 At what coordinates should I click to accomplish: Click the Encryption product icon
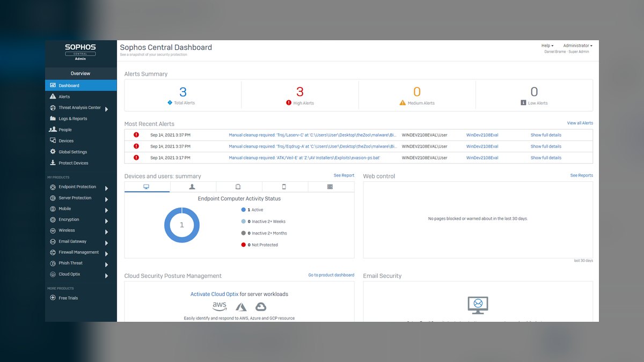click(53, 220)
